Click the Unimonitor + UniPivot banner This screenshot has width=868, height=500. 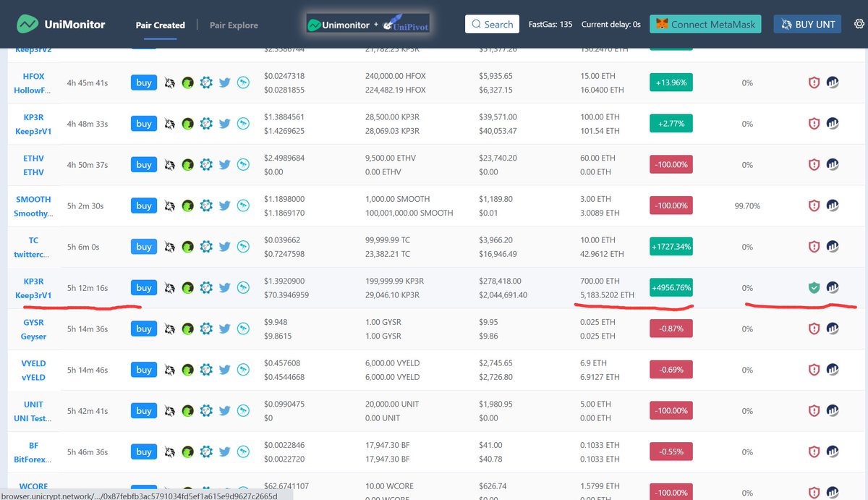pos(368,25)
